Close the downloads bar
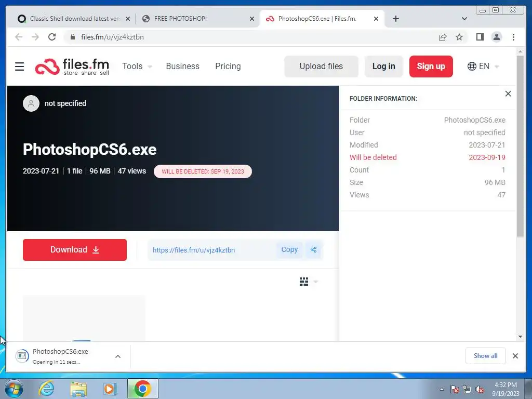The width and height of the screenshot is (532, 399). (x=515, y=356)
